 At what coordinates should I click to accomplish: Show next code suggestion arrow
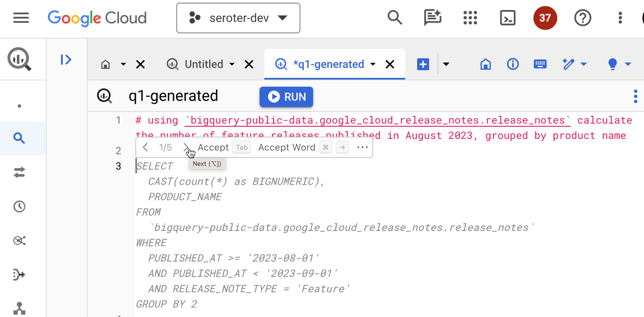tap(186, 147)
